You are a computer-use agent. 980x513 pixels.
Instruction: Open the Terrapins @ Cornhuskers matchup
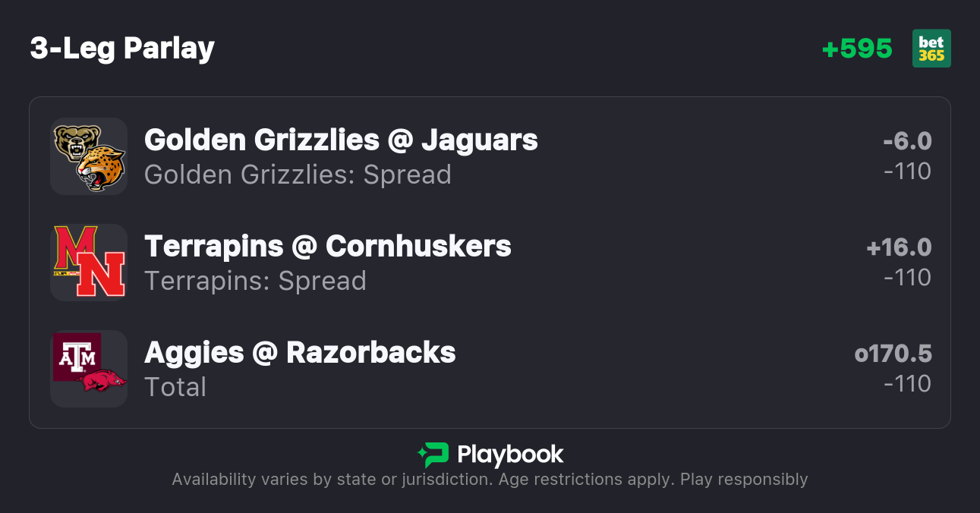tap(328, 247)
